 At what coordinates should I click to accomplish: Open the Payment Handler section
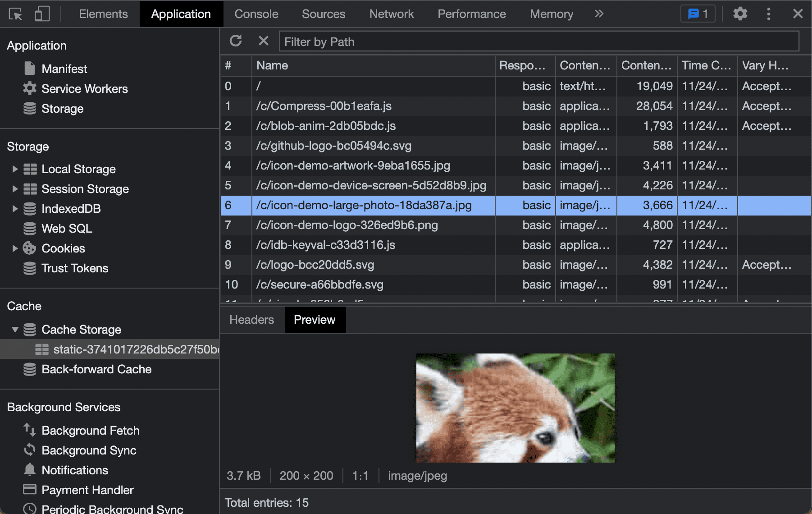[87, 490]
